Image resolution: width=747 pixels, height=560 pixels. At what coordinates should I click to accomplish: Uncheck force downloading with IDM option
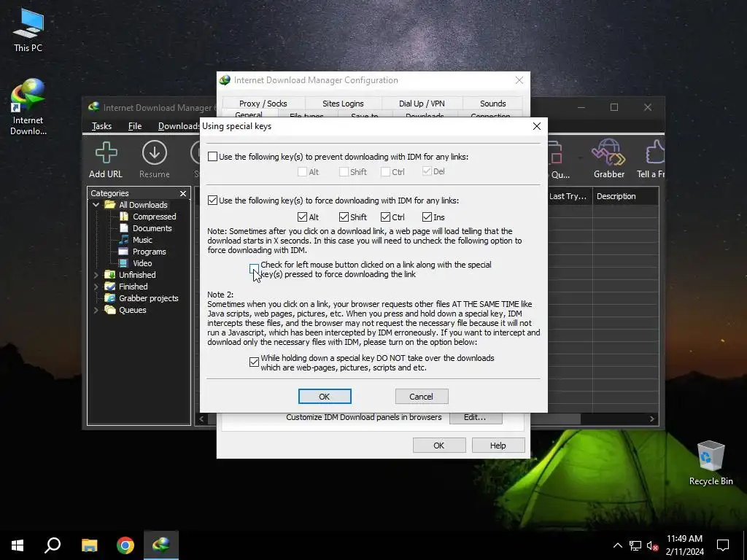[x=212, y=201]
